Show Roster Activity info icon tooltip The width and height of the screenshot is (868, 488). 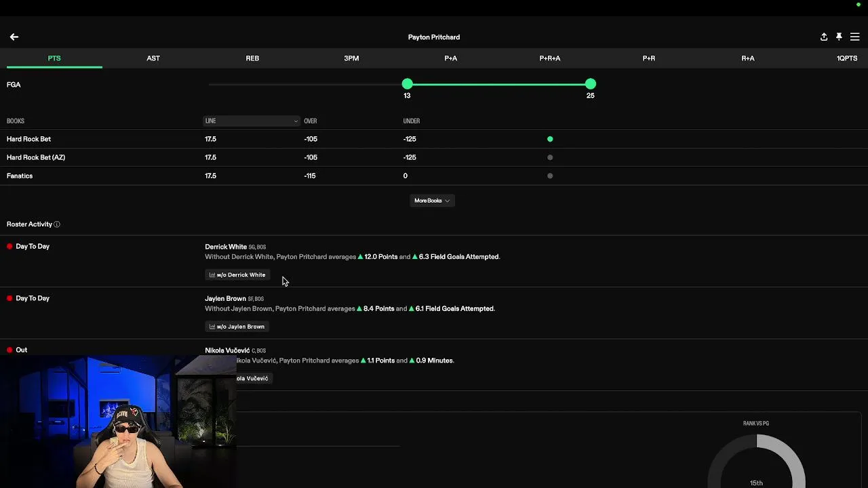57,224
